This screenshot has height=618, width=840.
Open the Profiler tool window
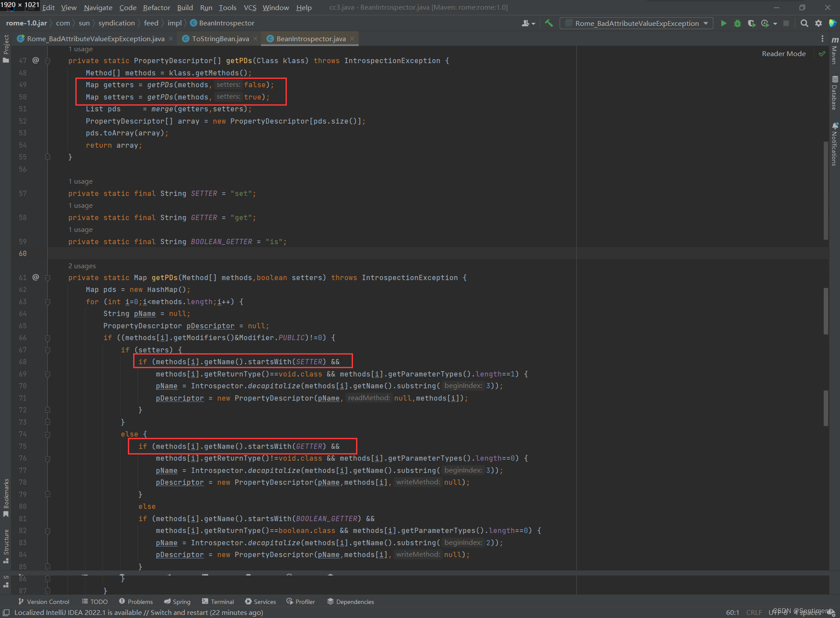[301, 601]
